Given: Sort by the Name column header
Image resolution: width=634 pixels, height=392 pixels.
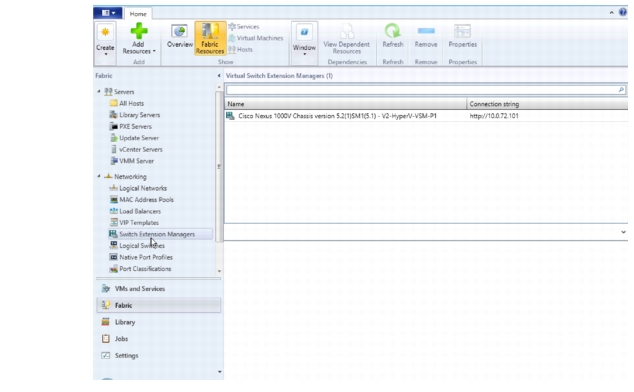Looking at the screenshot, I should (346, 104).
